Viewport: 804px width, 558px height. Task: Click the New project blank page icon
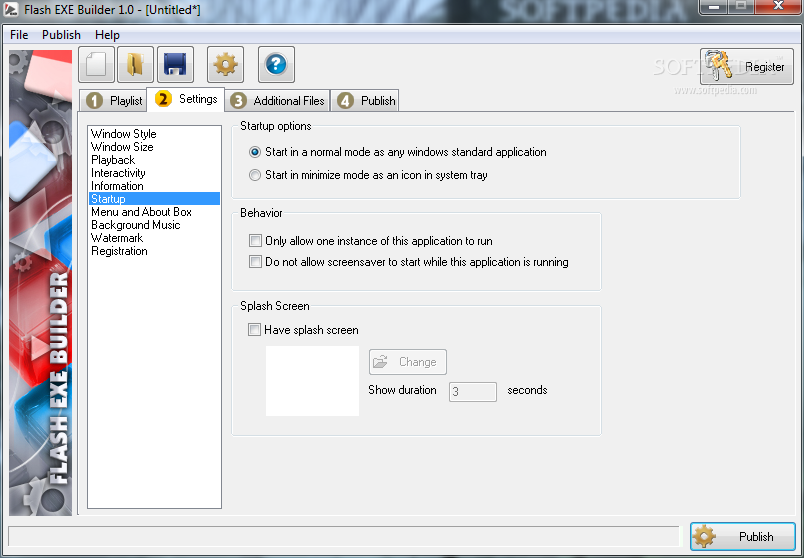(96, 65)
